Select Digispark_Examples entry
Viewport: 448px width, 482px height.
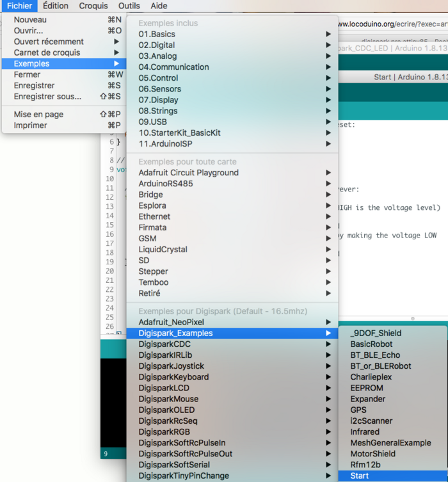[x=232, y=333]
